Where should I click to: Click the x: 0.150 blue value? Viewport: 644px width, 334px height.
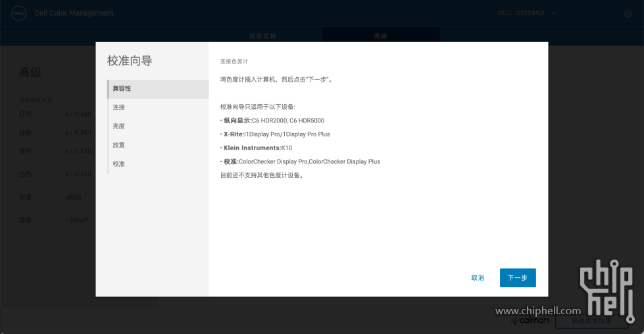(x=78, y=152)
